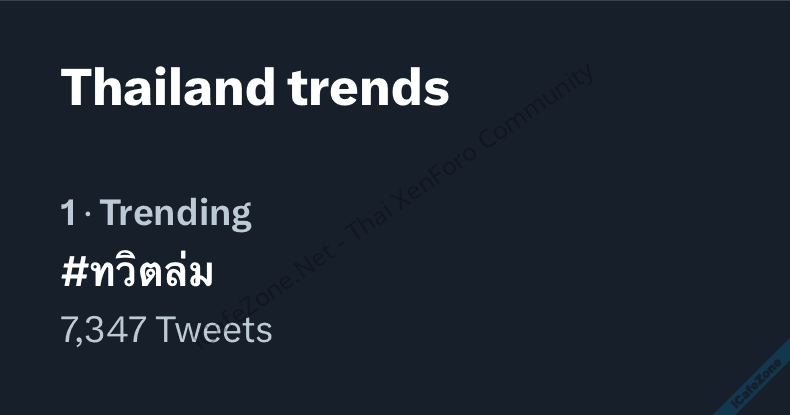
Task: Click the Thailand trends heading
Action: coord(255,88)
